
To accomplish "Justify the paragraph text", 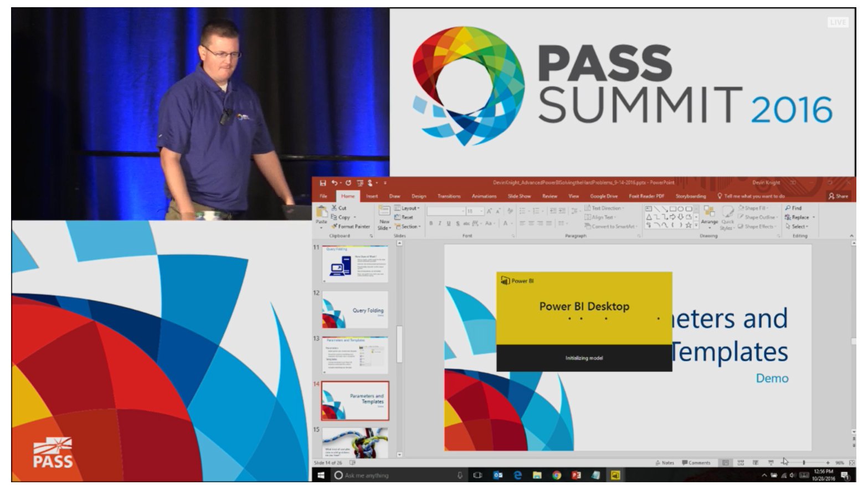I will 548,223.
